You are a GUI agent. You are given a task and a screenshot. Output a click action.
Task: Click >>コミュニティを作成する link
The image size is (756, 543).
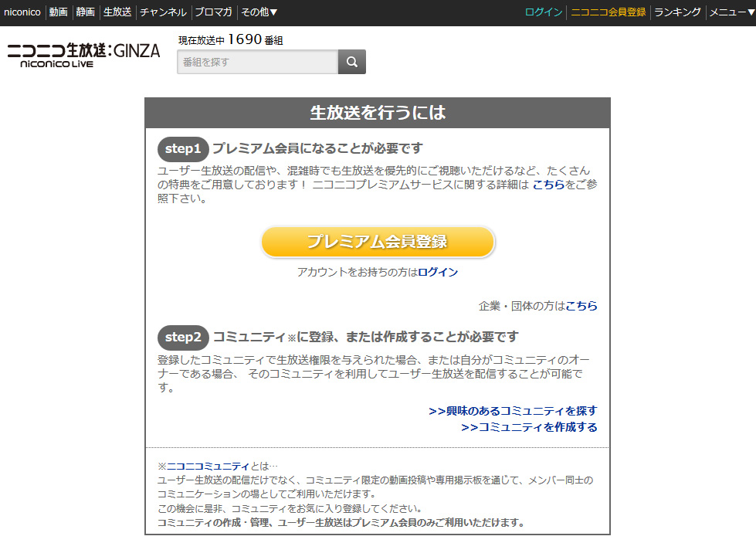tap(529, 427)
